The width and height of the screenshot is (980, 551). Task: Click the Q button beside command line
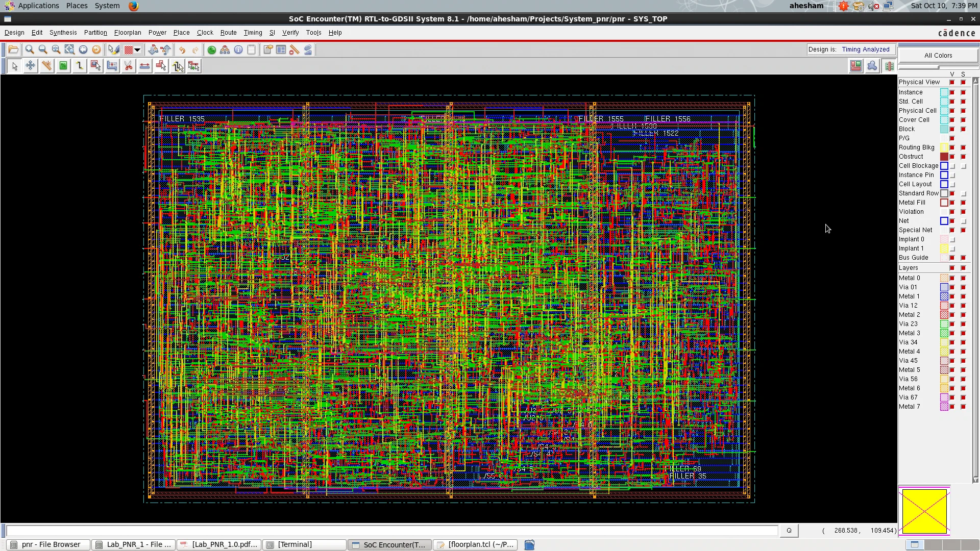click(789, 531)
